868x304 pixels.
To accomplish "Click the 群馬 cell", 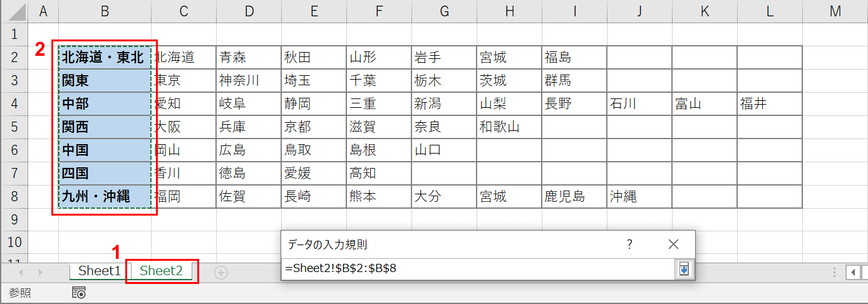I will pos(574,81).
